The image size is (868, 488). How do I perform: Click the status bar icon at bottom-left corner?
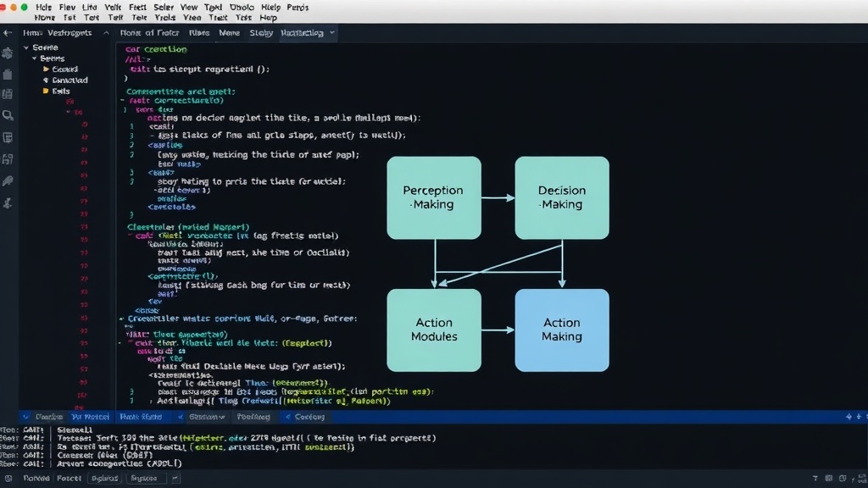tap(8, 479)
